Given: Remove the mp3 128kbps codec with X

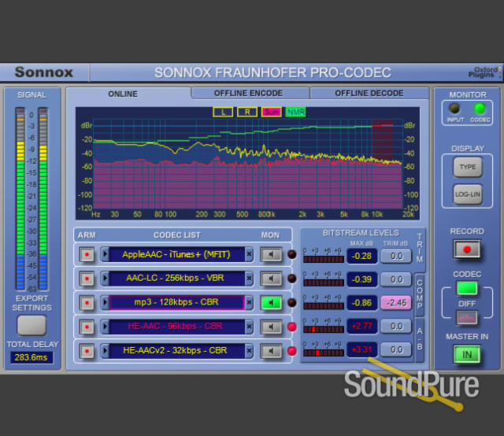Looking at the screenshot, I should (249, 303).
